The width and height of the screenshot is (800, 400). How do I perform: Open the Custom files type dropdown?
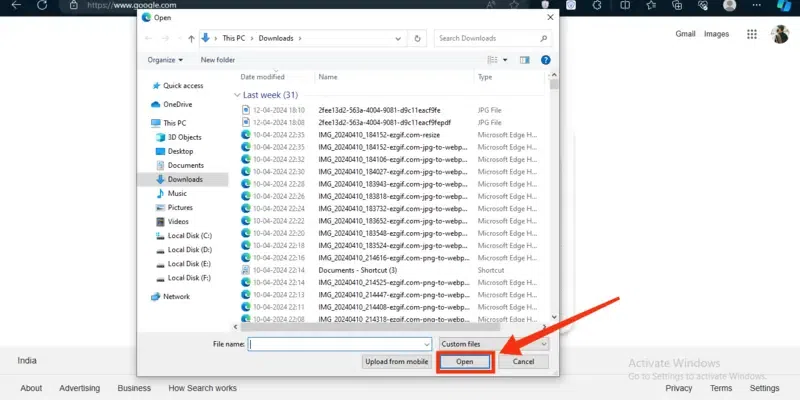494,344
